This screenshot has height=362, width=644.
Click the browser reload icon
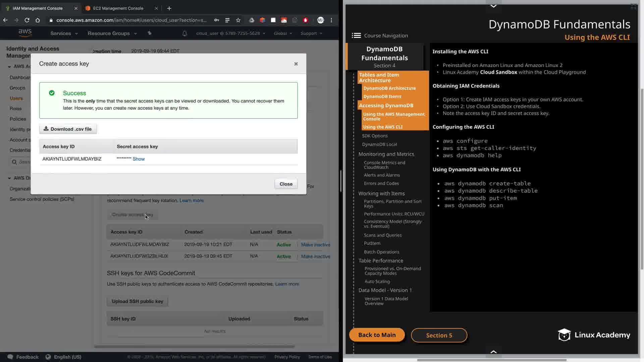[27, 20]
